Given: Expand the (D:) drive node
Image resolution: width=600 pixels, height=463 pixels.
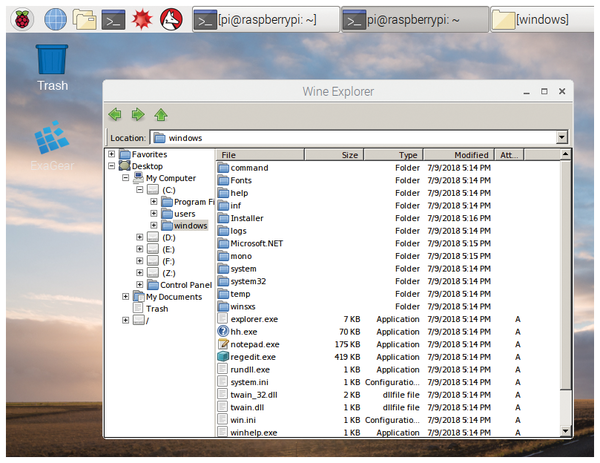Looking at the screenshot, I should pos(140,237).
